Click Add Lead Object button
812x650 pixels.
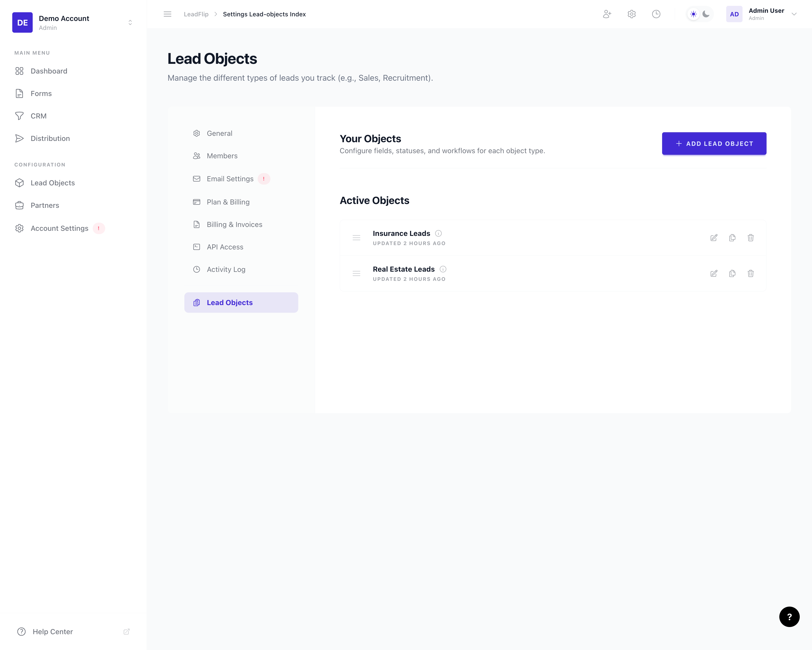(x=714, y=143)
